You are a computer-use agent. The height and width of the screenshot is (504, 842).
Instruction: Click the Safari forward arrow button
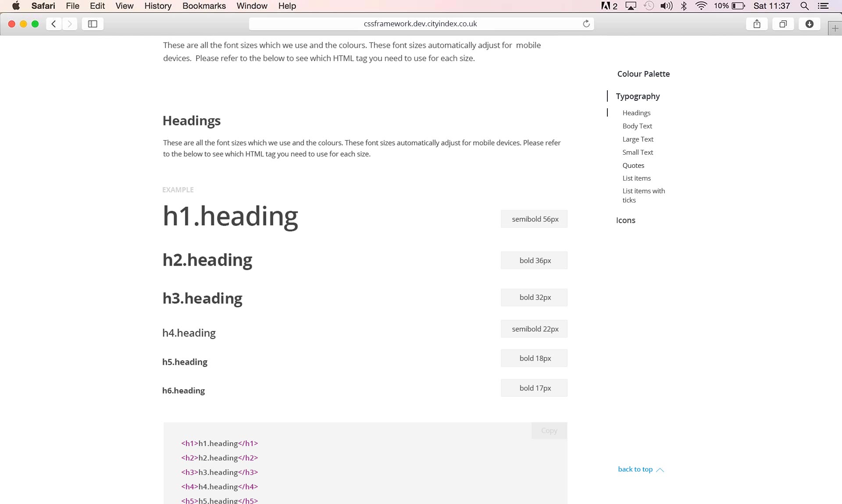coord(70,24)
